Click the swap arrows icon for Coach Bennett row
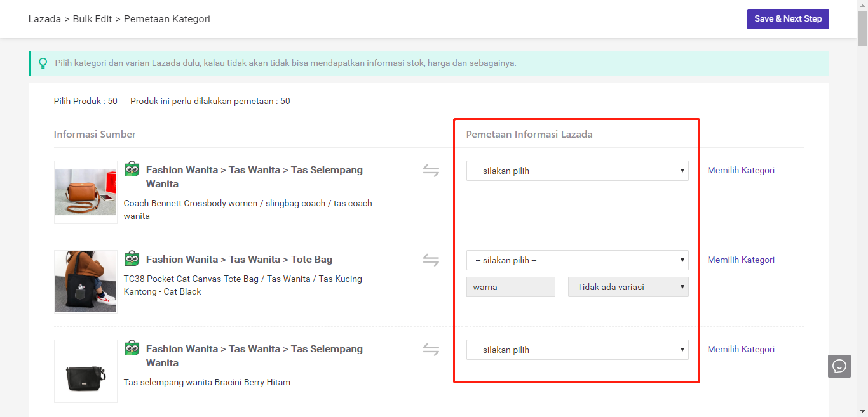This screenshot has height=417, width=868. coord(431,170)
